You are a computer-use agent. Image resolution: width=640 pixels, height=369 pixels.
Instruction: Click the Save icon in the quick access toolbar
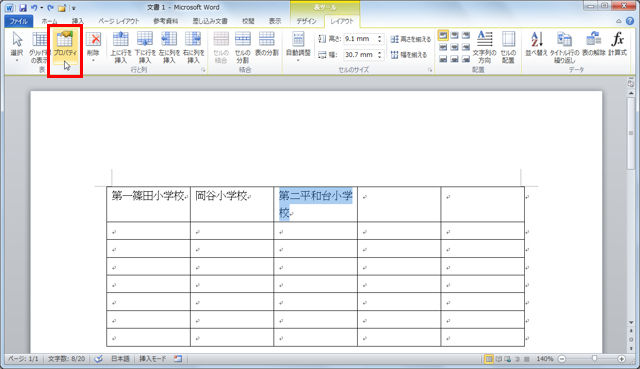[23, 8]
